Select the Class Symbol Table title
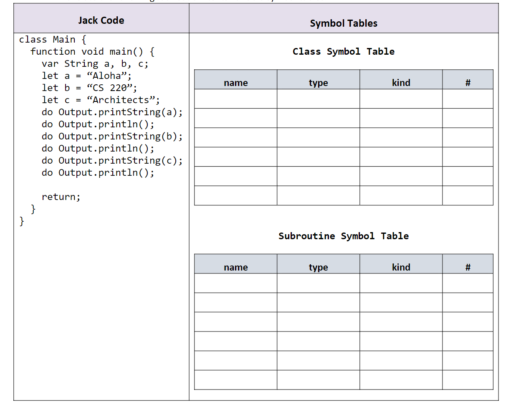 coord(343,51)
